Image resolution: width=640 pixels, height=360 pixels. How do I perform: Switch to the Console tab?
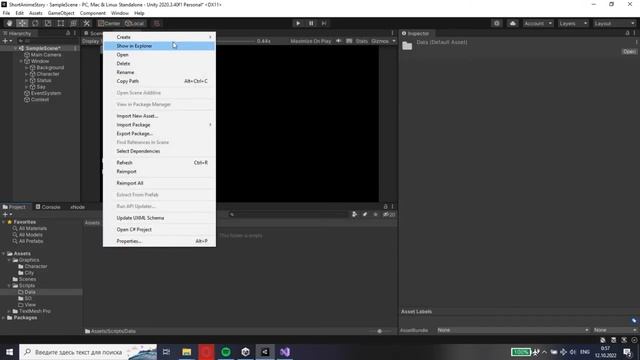(48, 207)
